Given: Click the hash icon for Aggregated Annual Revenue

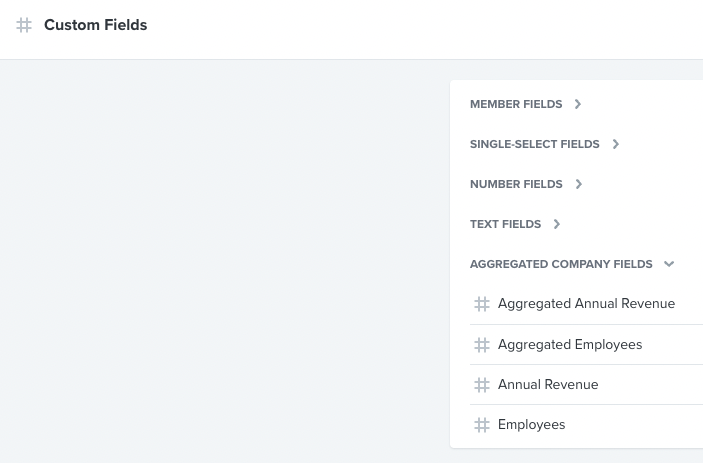Looking at the screenshot, I should click(482, 304).
